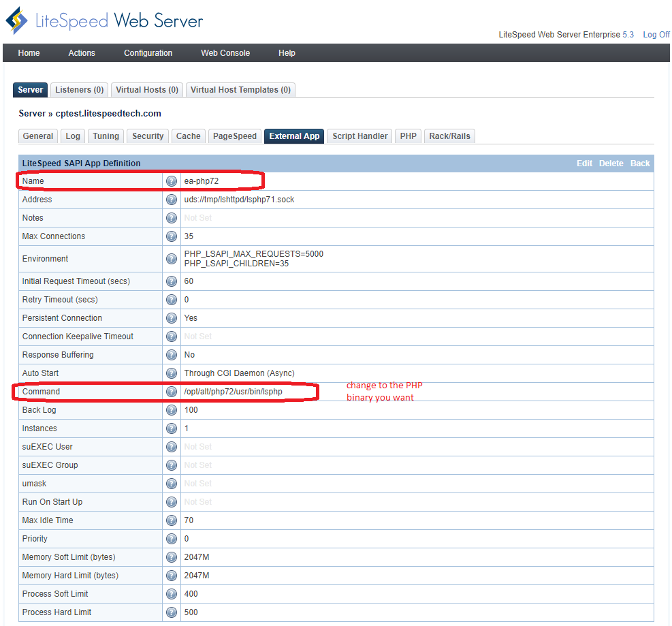Open the General settings tab
The image size is (672, 626).
pos(38,136)
